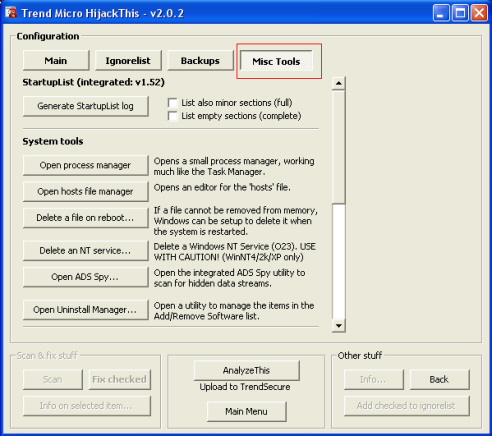Click the 'Upload to TrendSecure' text

pyautogui.click(x=245, y=387)
